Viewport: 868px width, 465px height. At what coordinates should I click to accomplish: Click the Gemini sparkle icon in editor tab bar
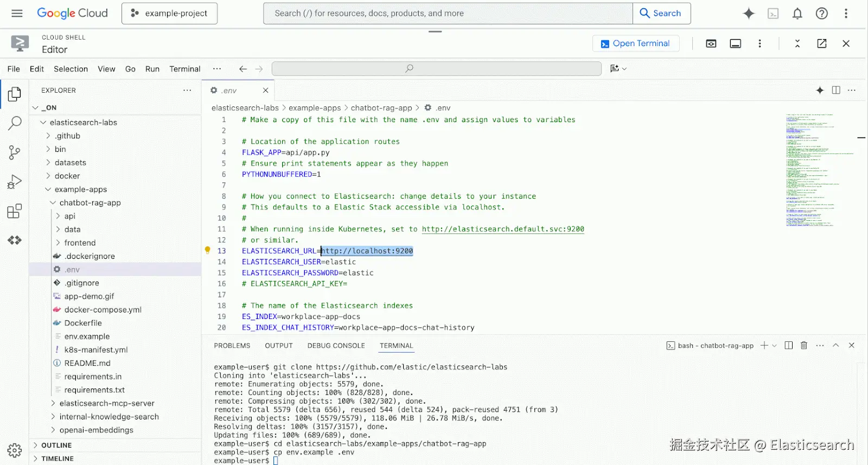(820, 90)
